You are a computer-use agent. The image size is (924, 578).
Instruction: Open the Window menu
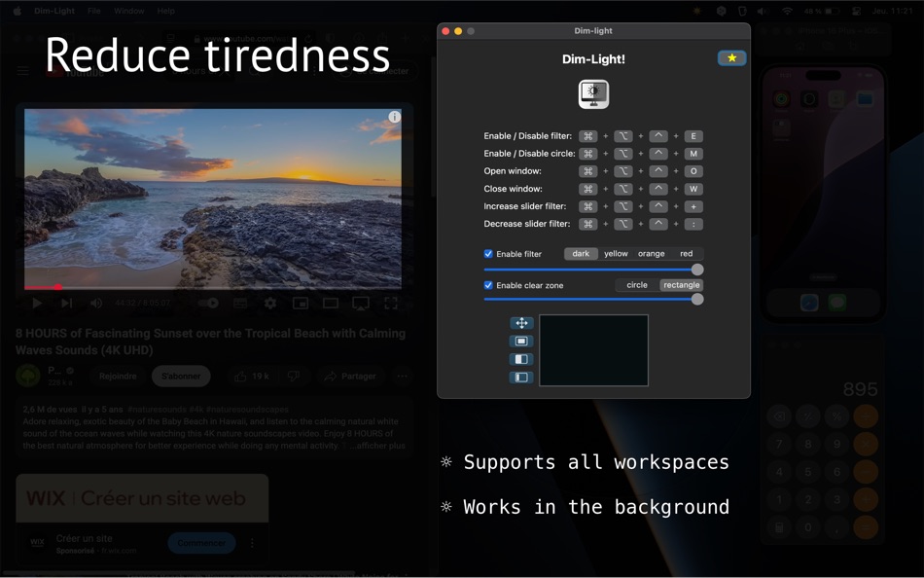[x=128, y=11]
